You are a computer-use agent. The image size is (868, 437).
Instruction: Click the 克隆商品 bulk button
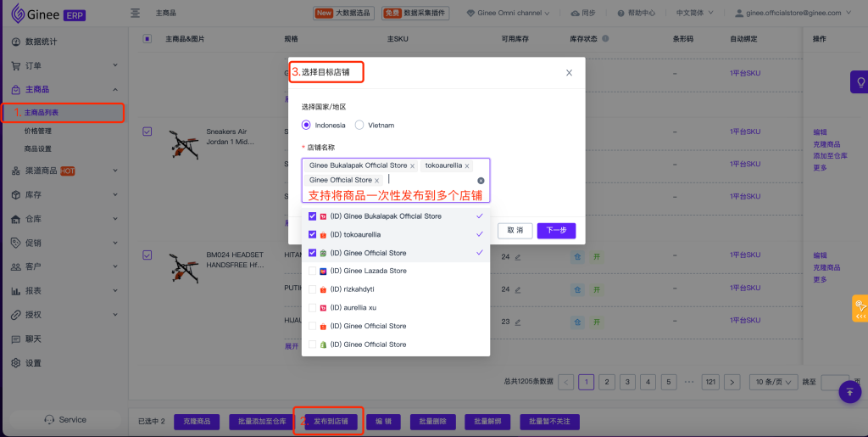pyautogui.click(x=197, y=422)
